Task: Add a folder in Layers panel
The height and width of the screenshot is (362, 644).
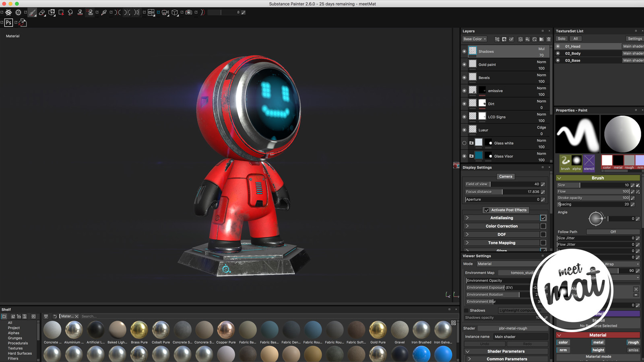Action: click(x=541, y=39)
